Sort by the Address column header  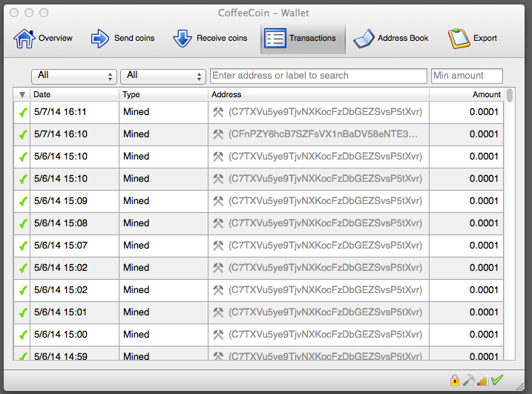coord(318,94)
